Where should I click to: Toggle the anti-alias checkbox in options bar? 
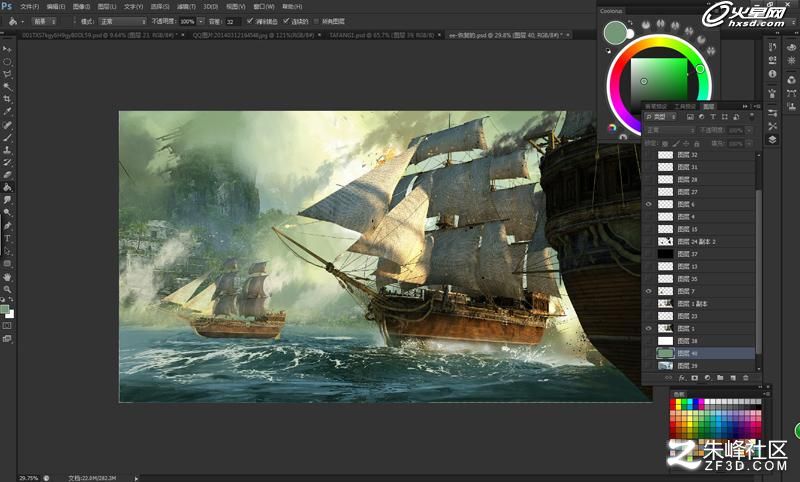pos(250,21)
